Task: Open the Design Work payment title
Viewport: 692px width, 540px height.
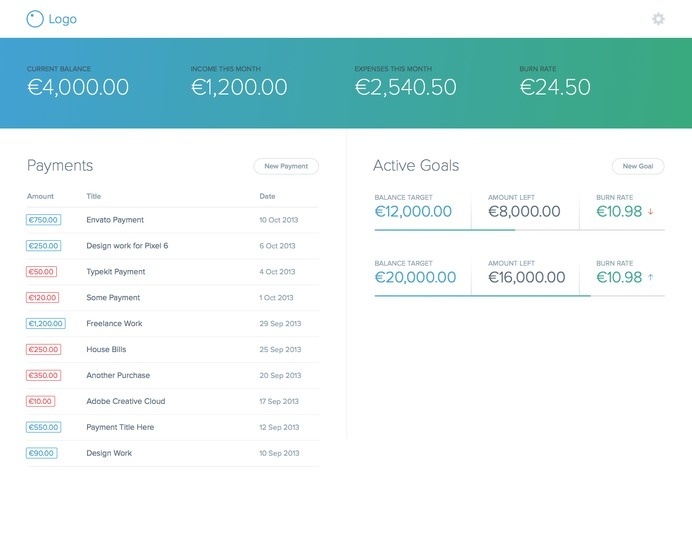Action: [109, 453]
